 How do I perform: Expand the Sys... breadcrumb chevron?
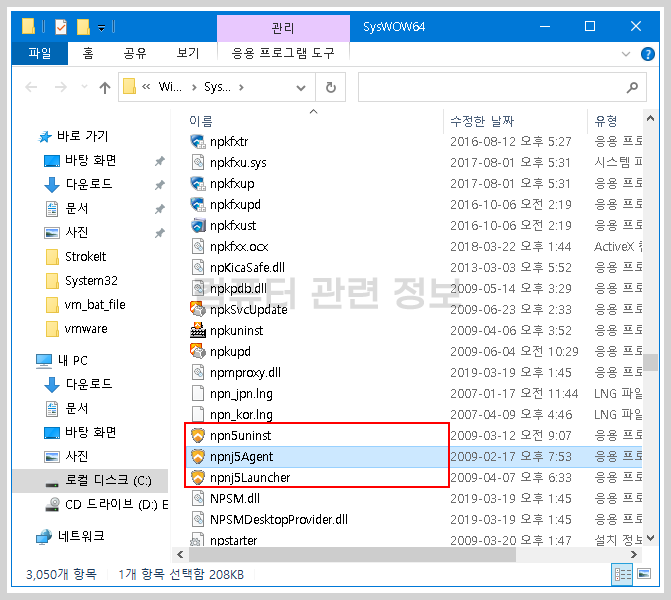[241, 87]
